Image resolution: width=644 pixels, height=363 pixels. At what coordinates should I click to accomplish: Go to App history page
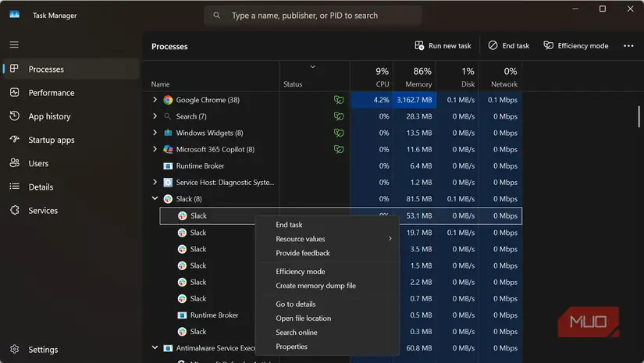pos(49,116)
